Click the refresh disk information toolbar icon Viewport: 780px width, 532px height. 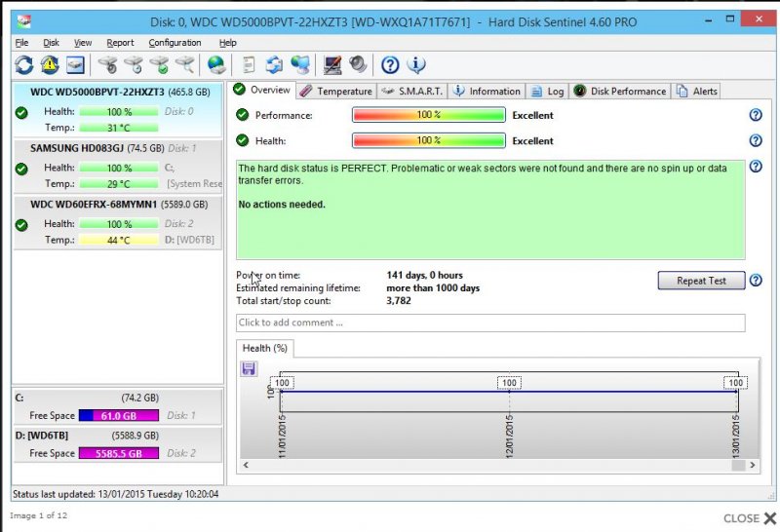click(24, 65)
